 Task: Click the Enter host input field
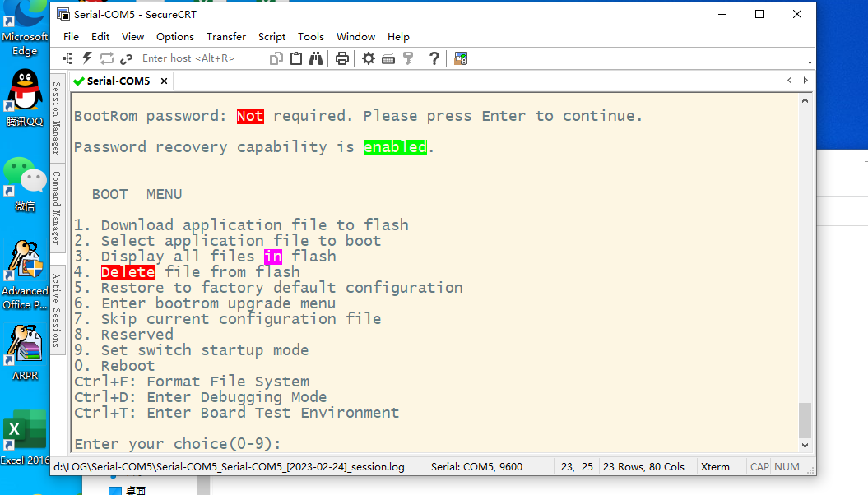197,58
